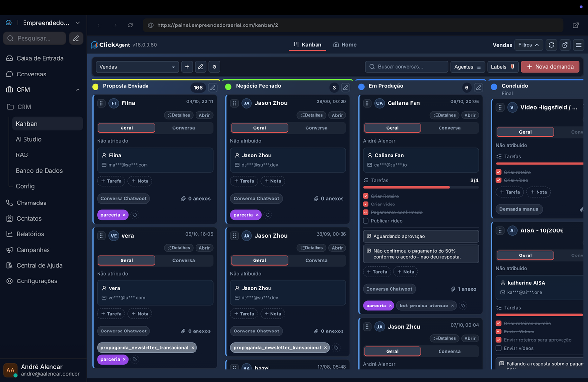Open Detalhes on the Caliana Fan card
Viewport: 588px width, 382px height.
[444, 115]
